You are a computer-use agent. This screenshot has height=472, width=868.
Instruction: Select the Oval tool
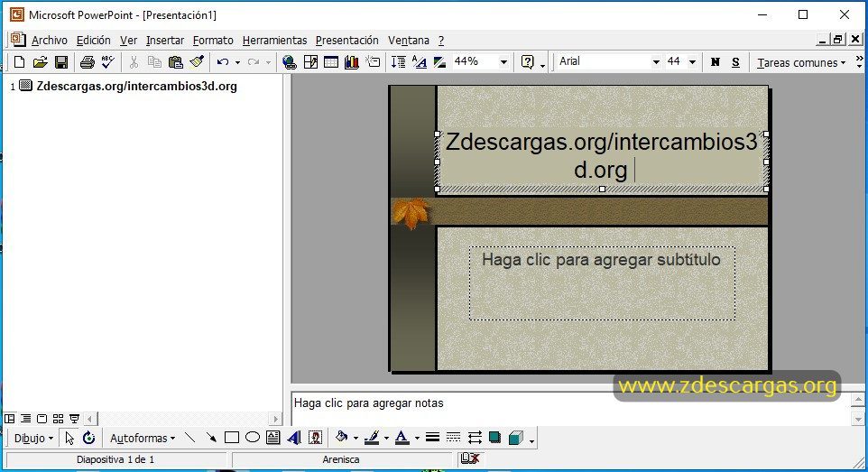[x=253, y=439]
